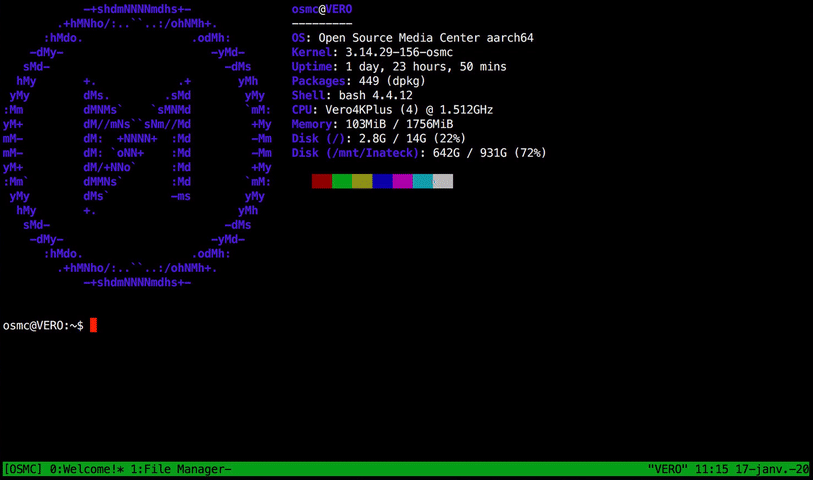This screenshot has width=813, height=480.
Task: Click the magenta color block
Action: 402,181
